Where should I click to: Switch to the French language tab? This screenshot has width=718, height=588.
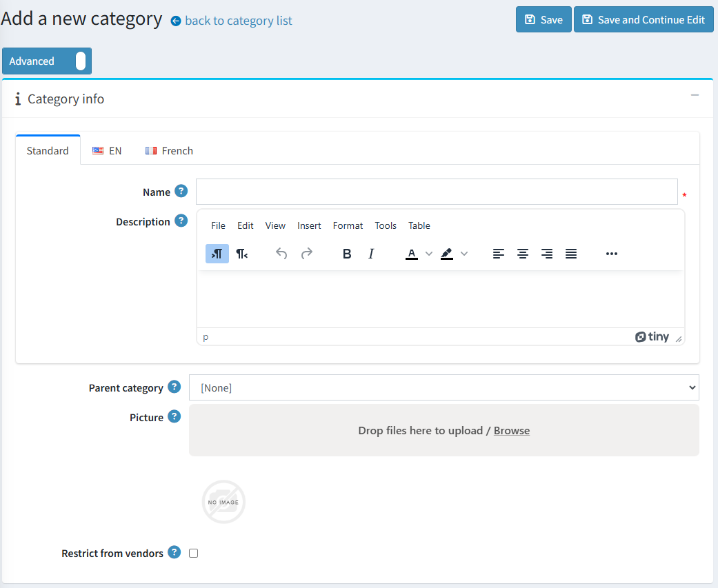(169, 150)
